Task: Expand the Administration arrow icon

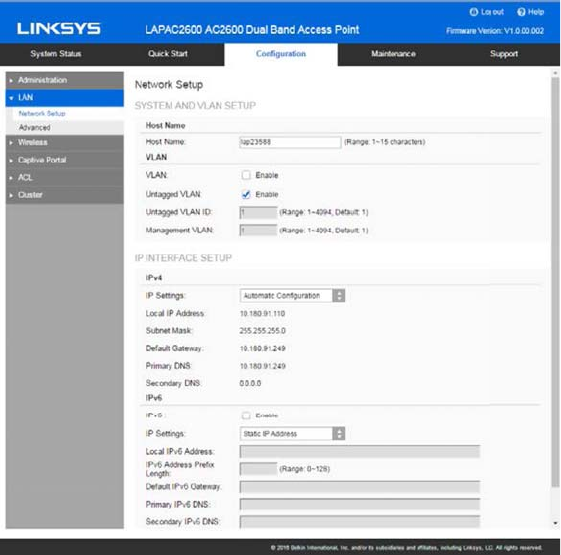Action: (11, 81)
